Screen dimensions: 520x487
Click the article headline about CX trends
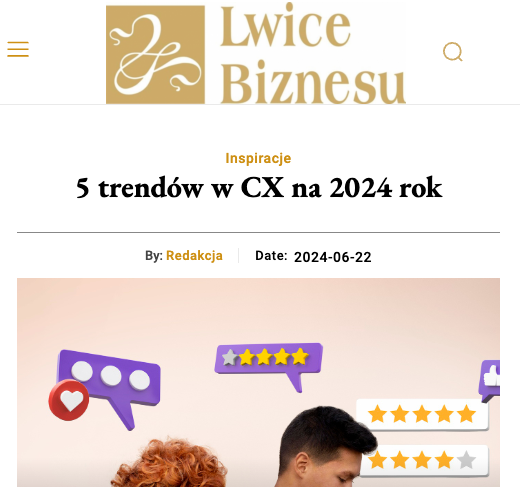click(259, 188)
